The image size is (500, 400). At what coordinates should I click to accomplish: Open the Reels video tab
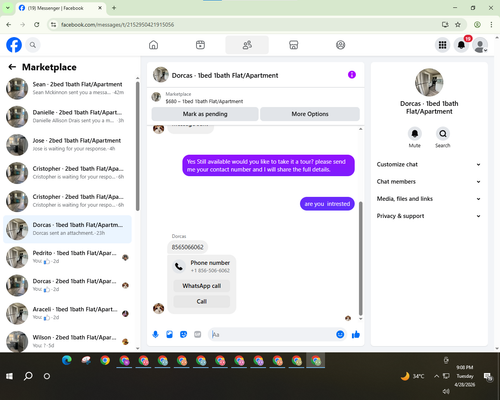[200, 45]
